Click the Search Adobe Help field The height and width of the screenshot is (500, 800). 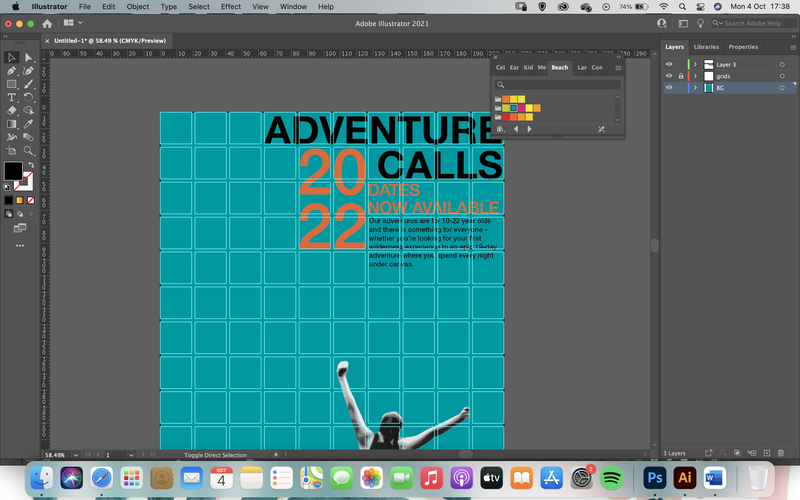[753, 23]
